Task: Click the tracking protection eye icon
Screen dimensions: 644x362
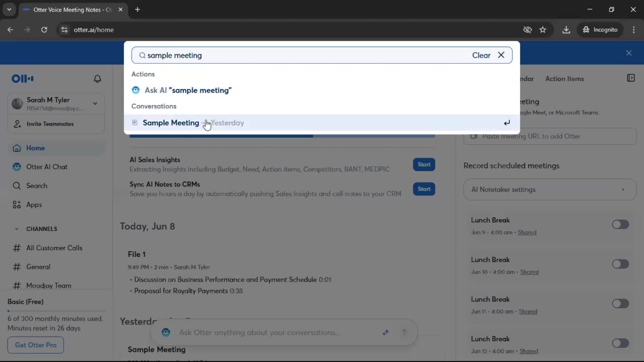Action: [528, 30]
